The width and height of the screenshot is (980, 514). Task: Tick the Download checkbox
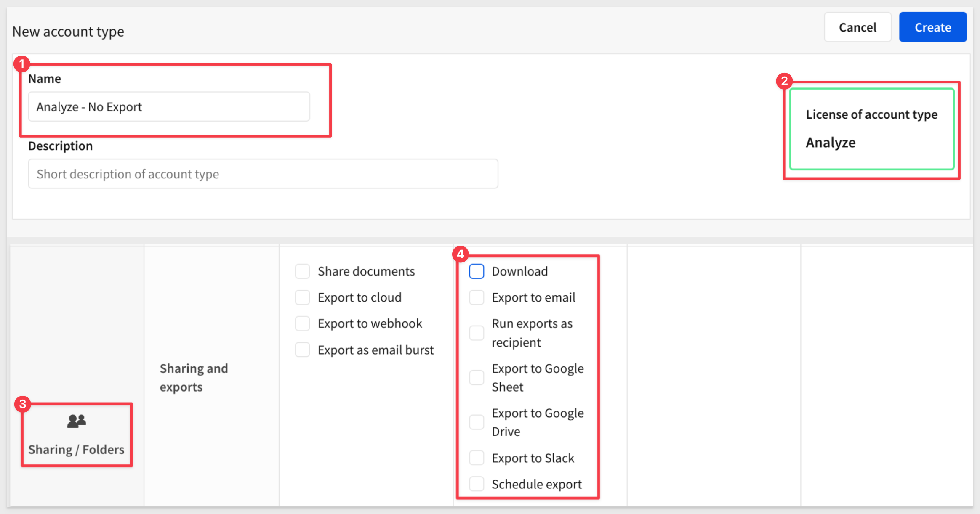(x=477, y=271)
